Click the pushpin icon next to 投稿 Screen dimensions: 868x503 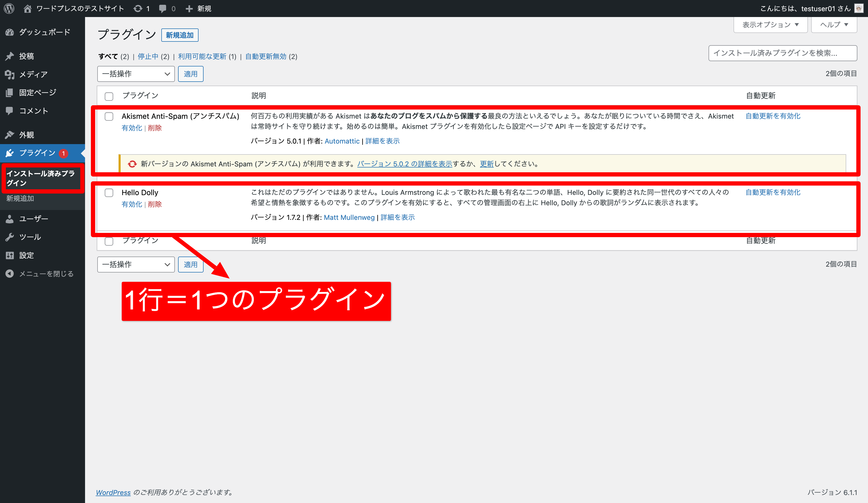click(10, 56)
